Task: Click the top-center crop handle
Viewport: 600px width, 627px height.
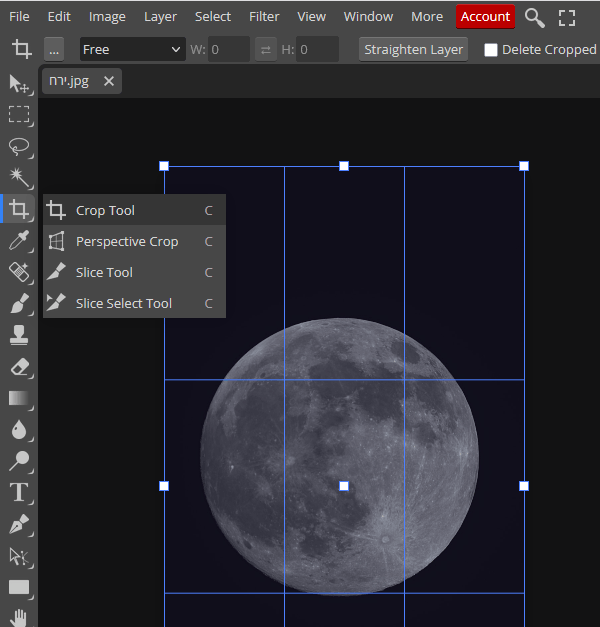Action: click(344, 166)
